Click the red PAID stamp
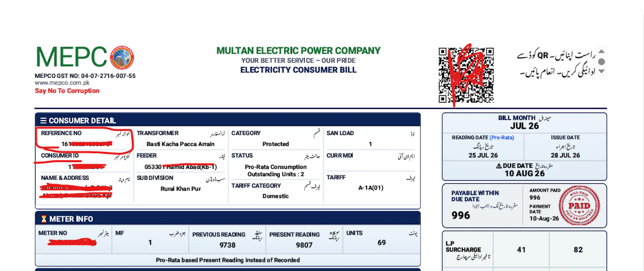The height and width of the screenshot is (271, 644). pos(579,206)
